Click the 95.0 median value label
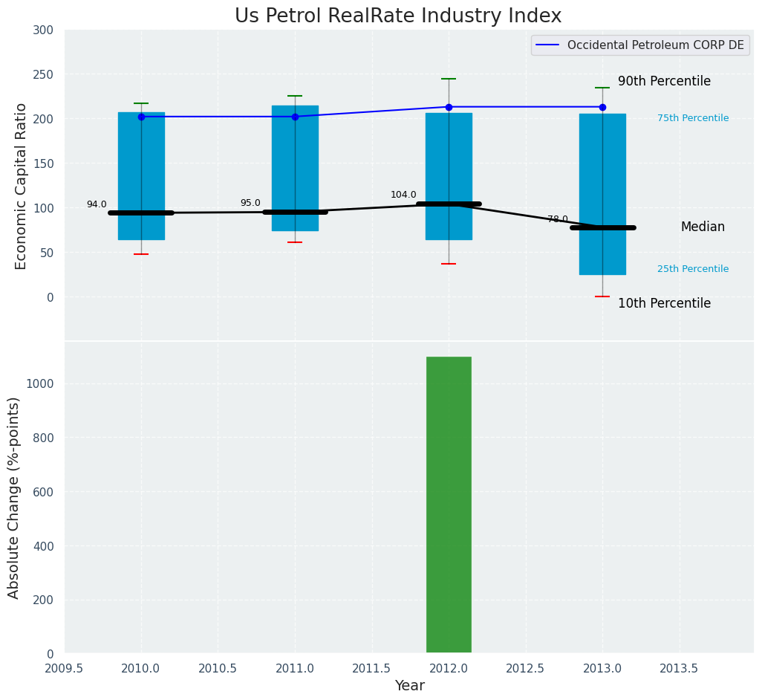Image resolution: width=762 pixels, height=700 pixels. (x=250, y=203)
